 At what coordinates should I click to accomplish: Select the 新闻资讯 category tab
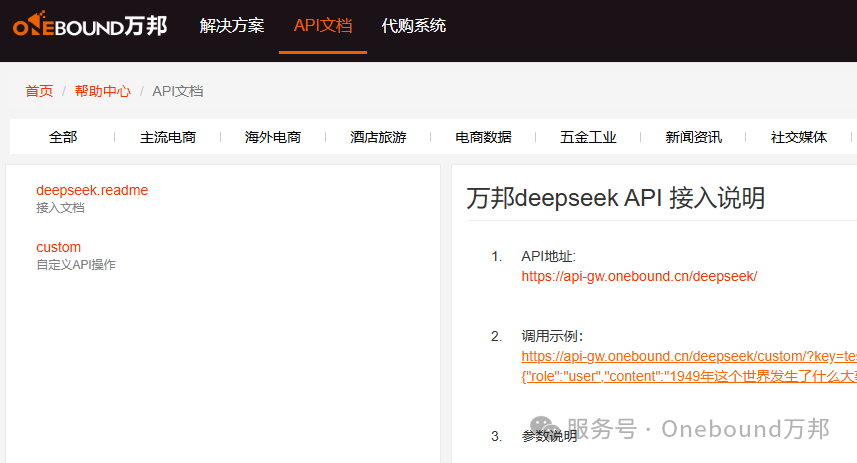(x=693, y=137)
